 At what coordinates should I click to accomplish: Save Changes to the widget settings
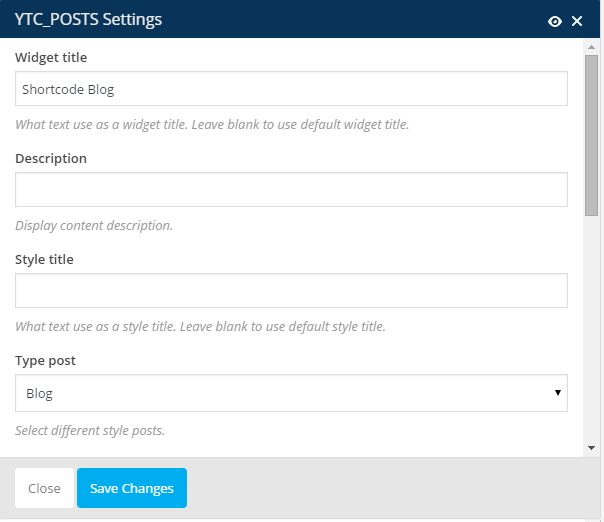tap(132, 488)
